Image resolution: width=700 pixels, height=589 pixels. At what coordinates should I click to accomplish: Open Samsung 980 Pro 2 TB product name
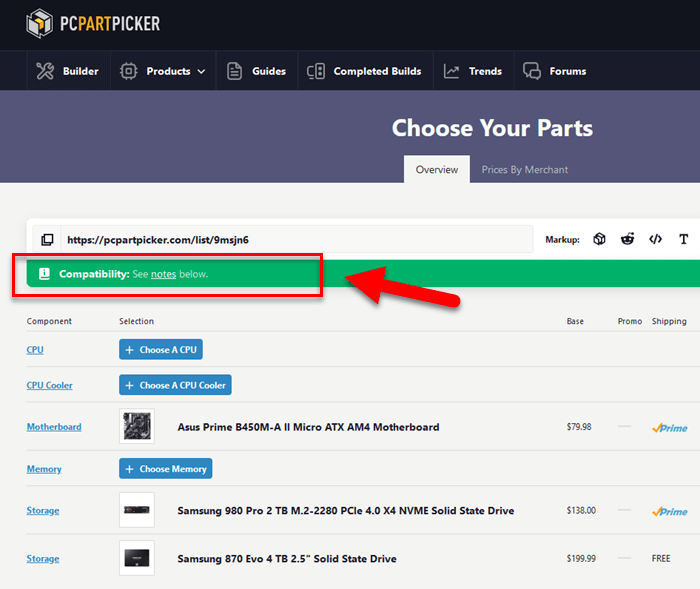coord(346,510)
